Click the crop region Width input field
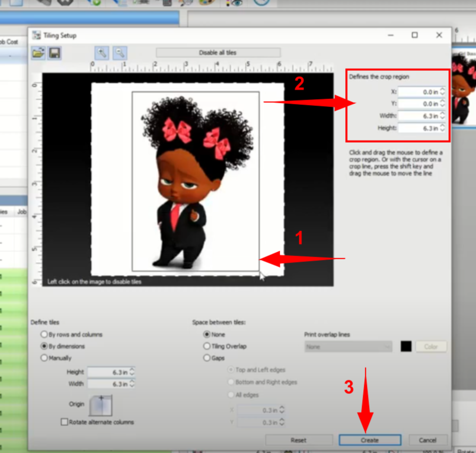This screenshot has height=453, width=476. pos(419,116)
